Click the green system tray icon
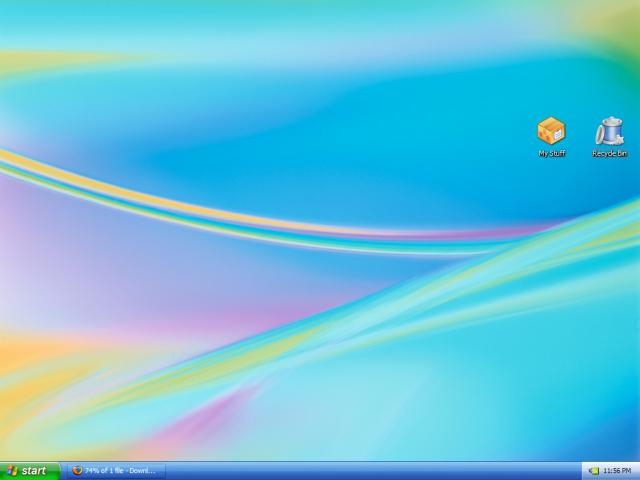 pos(594,471)
